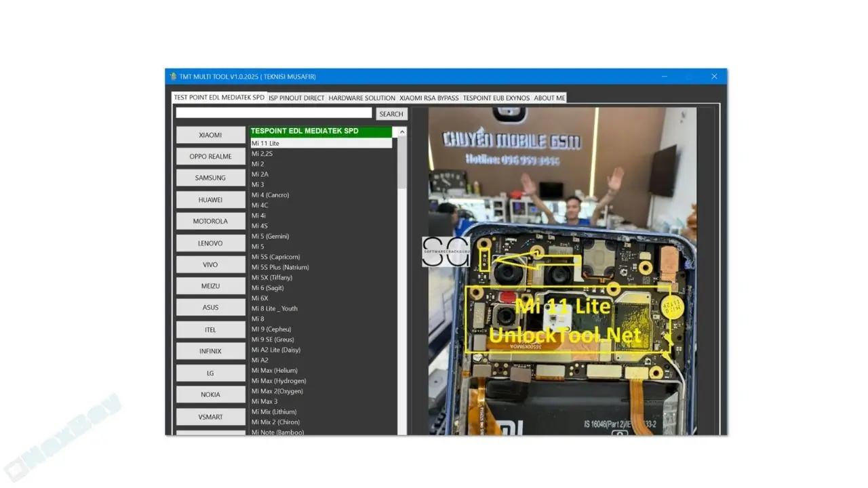Pick Mi A2 Lite (Daisy) entry

click(275, 350)
